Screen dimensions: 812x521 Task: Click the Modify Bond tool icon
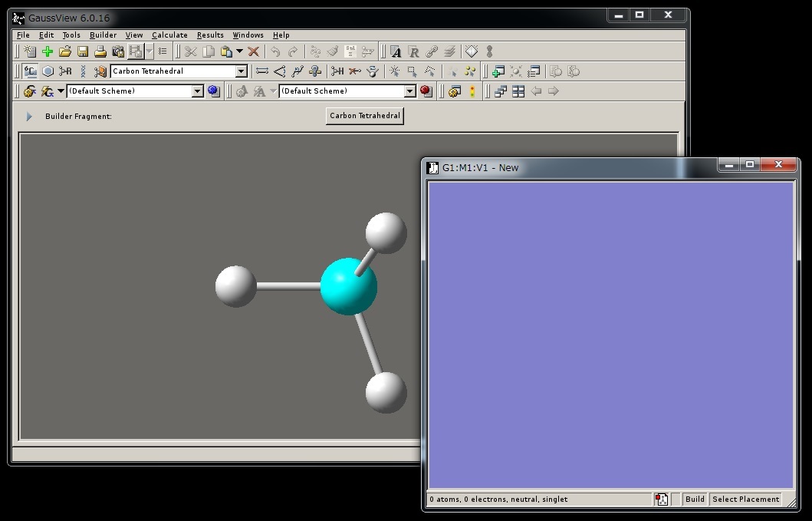(262, 71)
